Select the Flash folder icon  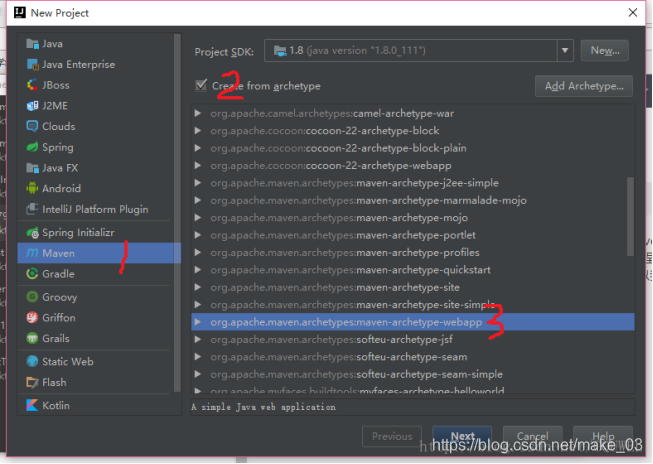pyautogui.click(x=32, y=382)
